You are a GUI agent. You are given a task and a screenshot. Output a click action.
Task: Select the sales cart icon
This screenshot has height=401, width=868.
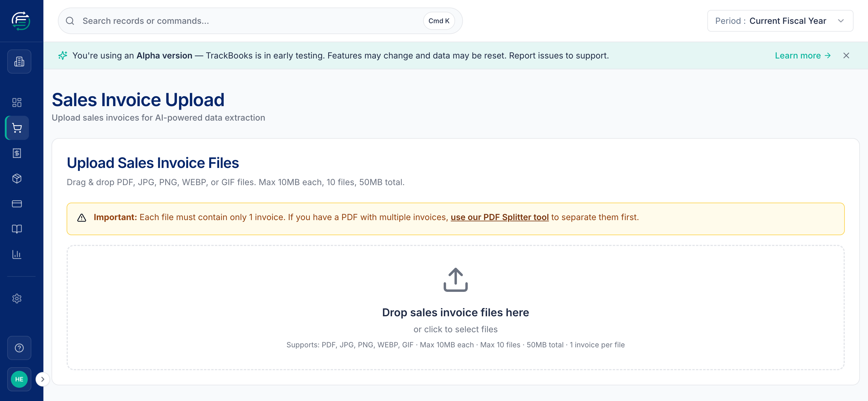(x=17, y=128)
